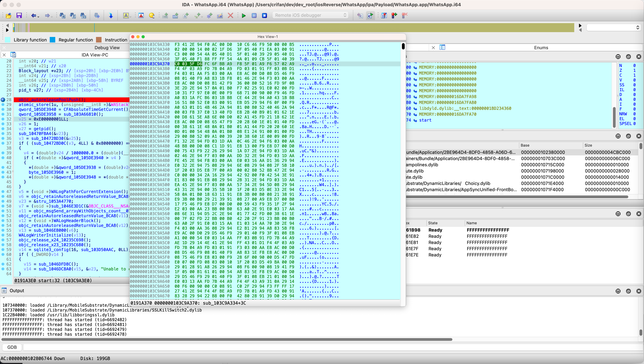
Task: Click the Library function cyan swatch
Action: tap(8, 40)
